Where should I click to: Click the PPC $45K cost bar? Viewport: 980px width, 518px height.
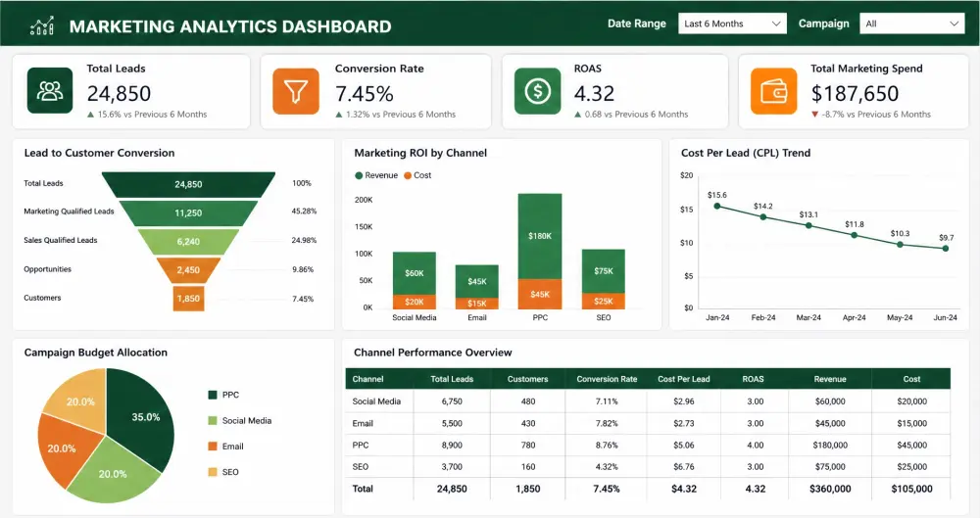(x=540, y=295)
